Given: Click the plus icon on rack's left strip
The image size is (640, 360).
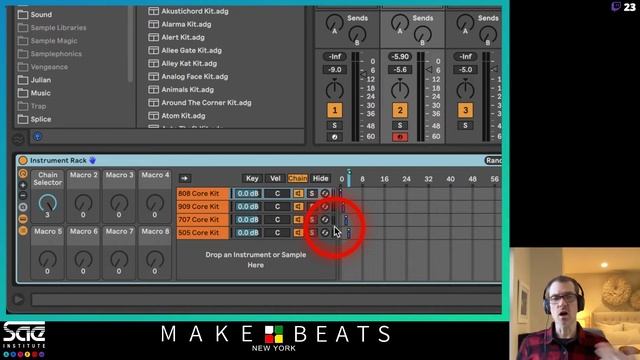Looking at the screenshot, I should [23, 185].
